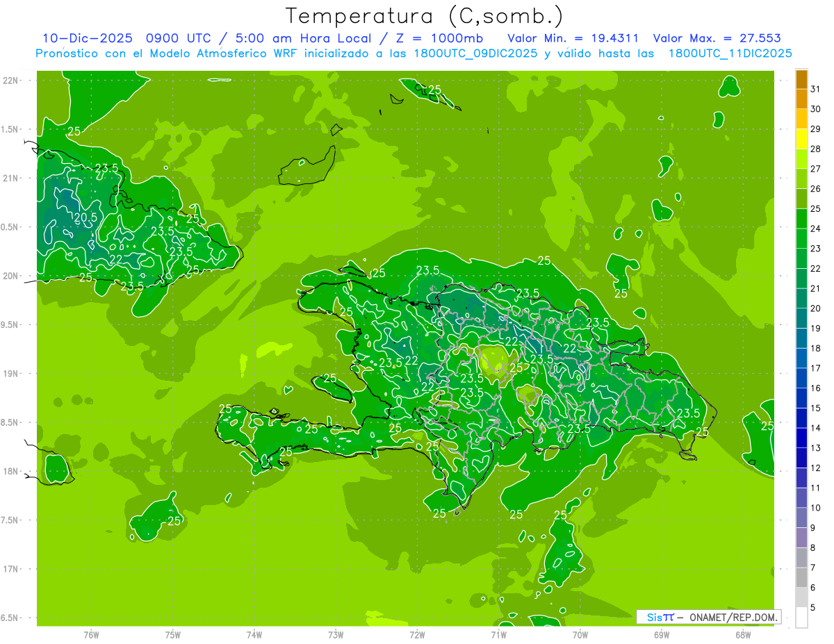
Task: Click the color scale label '31'
Action: tap(816, 89)
